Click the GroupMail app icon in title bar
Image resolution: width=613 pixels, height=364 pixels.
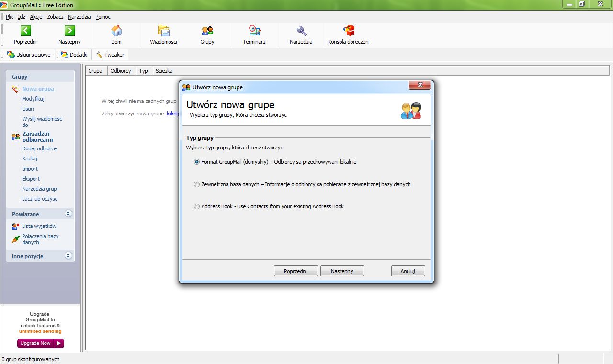tap(4, 5)
